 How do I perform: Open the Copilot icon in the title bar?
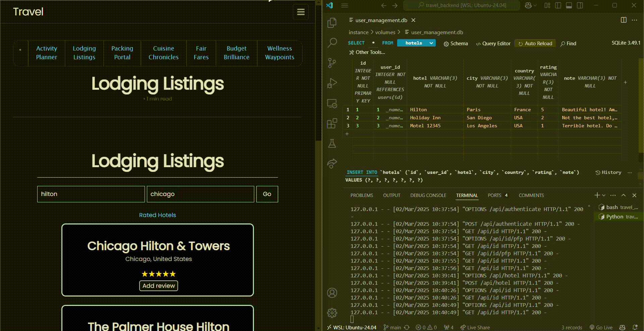click(x=528, y=5)
